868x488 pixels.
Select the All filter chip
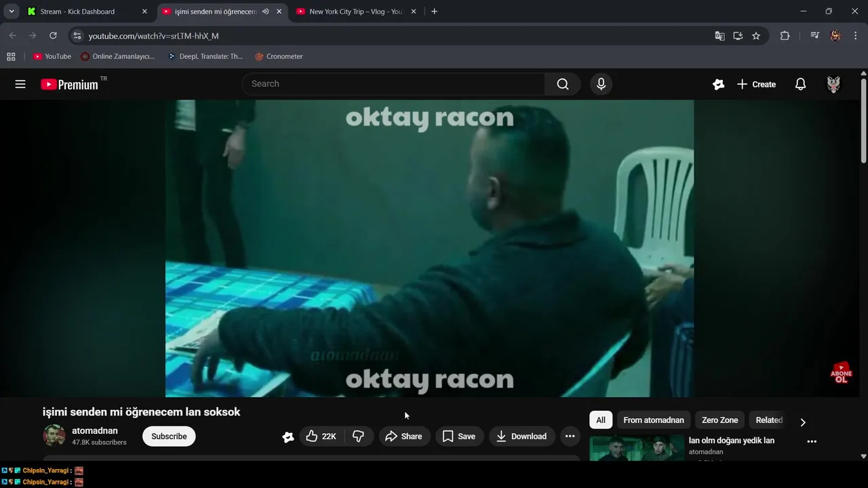click(x=601, y=420)
